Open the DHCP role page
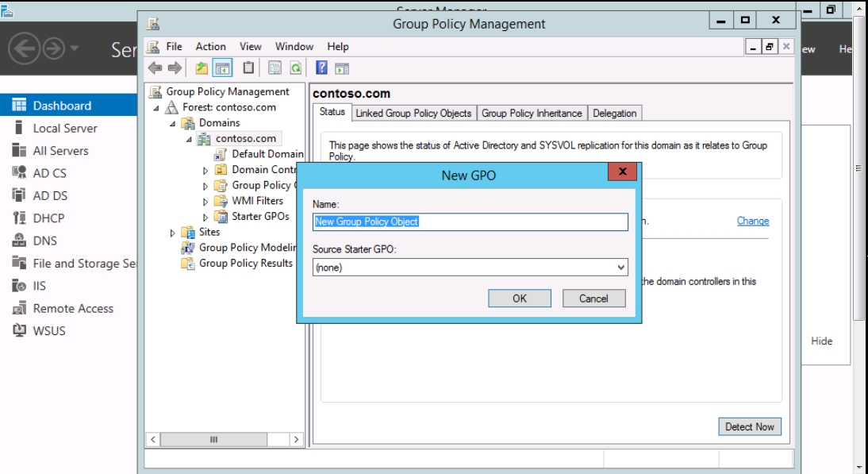The width and height of the screenshot is (868, 474). click(x=48, y=218)
